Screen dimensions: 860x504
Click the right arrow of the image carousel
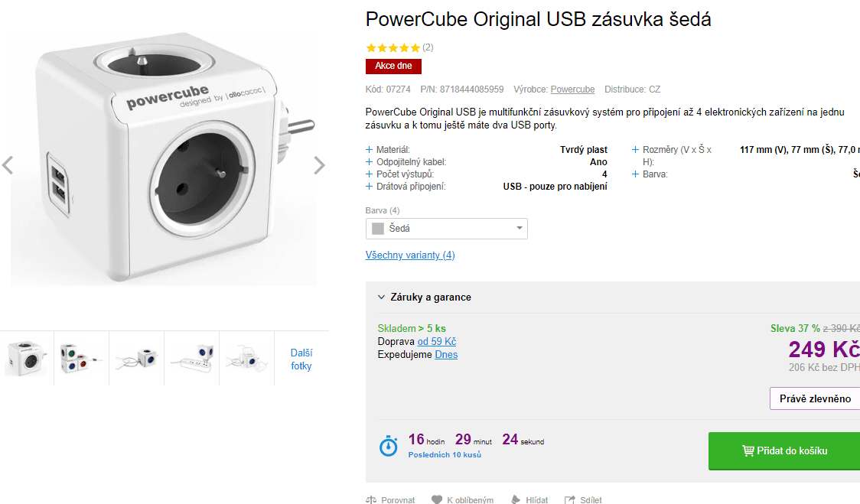coord(320,165)
